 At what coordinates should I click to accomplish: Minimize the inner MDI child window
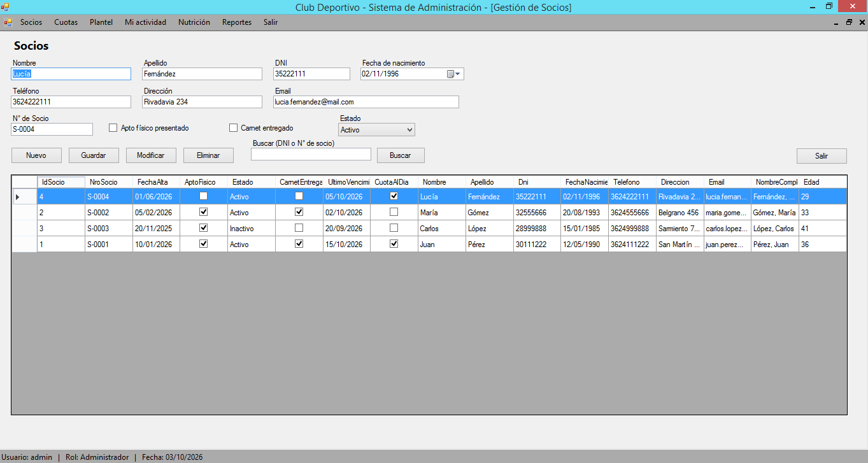(836, 22)
